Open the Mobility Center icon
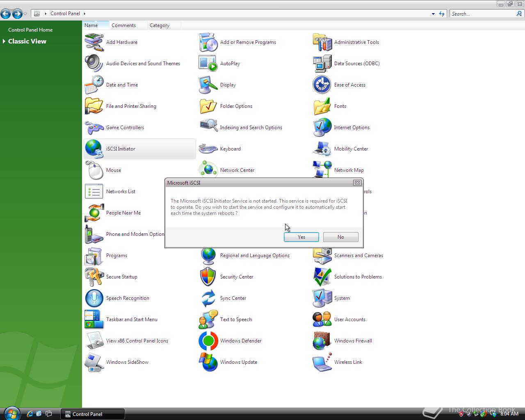The width and height of the screenshot is (525, 420). coord(322,149)
